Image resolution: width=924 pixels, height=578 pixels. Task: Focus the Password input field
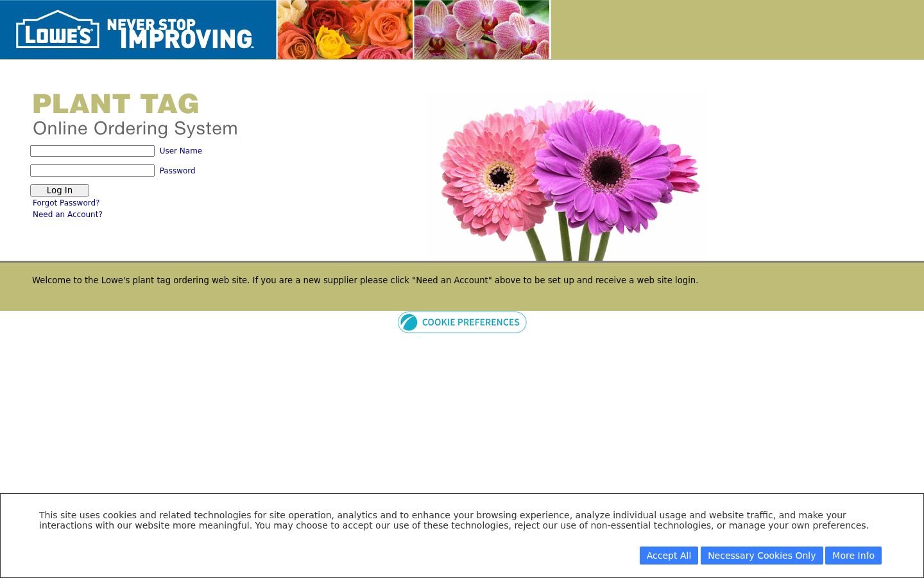coord(92,170)
